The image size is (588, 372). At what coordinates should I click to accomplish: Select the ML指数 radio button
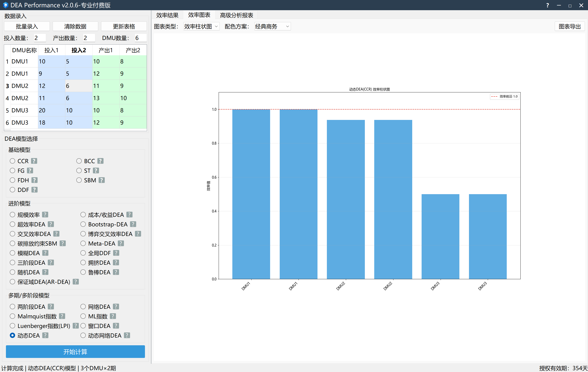(x=83, y=316)
